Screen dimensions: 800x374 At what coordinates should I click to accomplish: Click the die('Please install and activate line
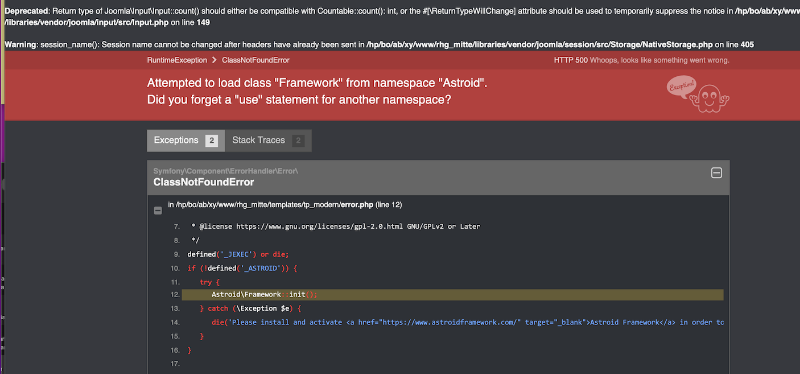tap(467, 322)
